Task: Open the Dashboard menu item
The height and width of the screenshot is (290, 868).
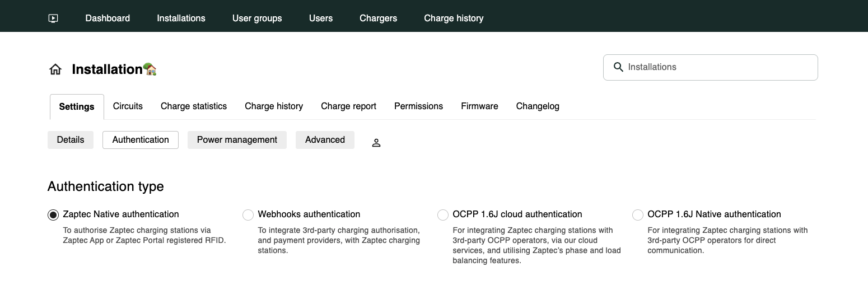Action: [108, 18]
